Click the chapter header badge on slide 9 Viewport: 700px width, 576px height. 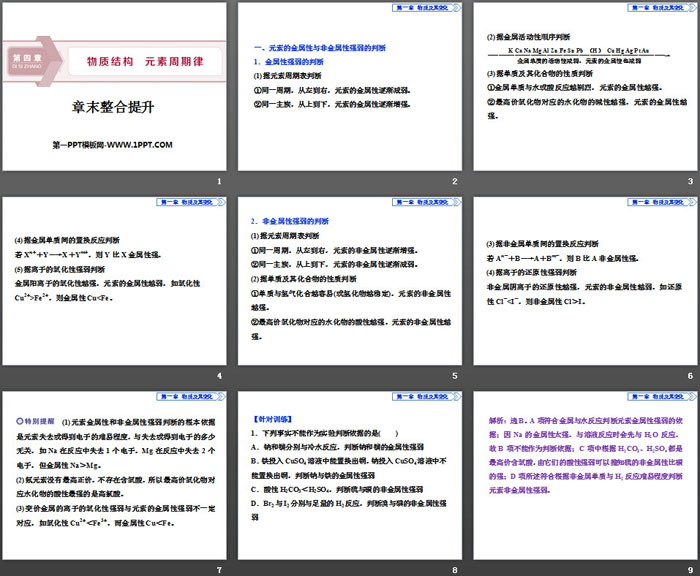662,397
